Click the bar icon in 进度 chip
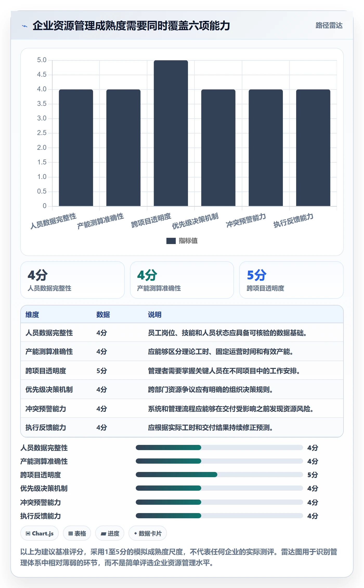Viewport: 364px width, 588px height. (103, 534)
